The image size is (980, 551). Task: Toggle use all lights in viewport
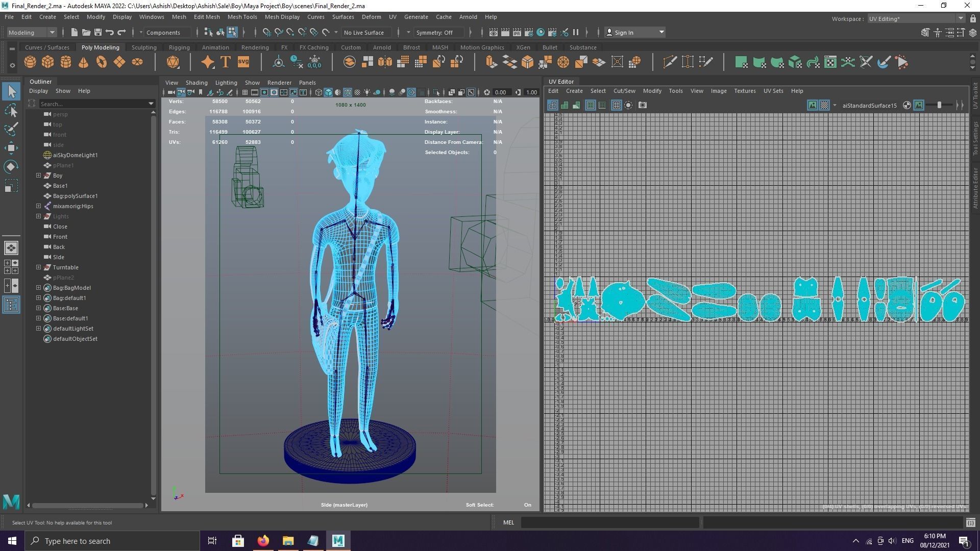pyautogui.click(x=367, y=92)
